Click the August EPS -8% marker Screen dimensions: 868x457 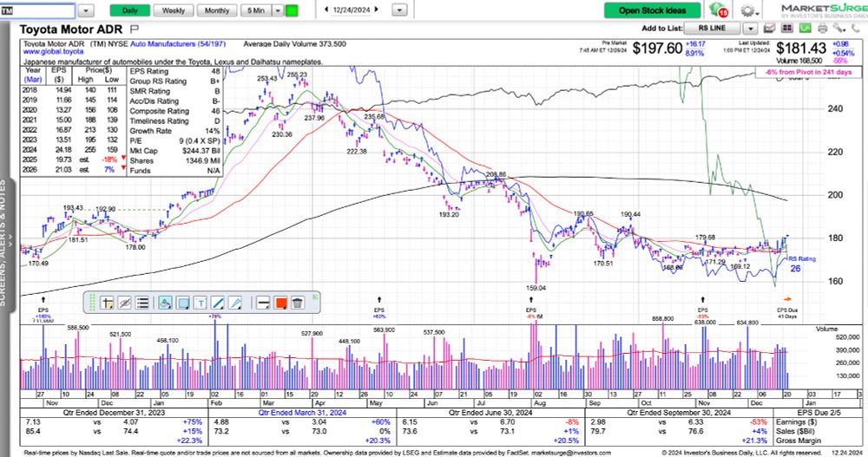pos(531,308)
